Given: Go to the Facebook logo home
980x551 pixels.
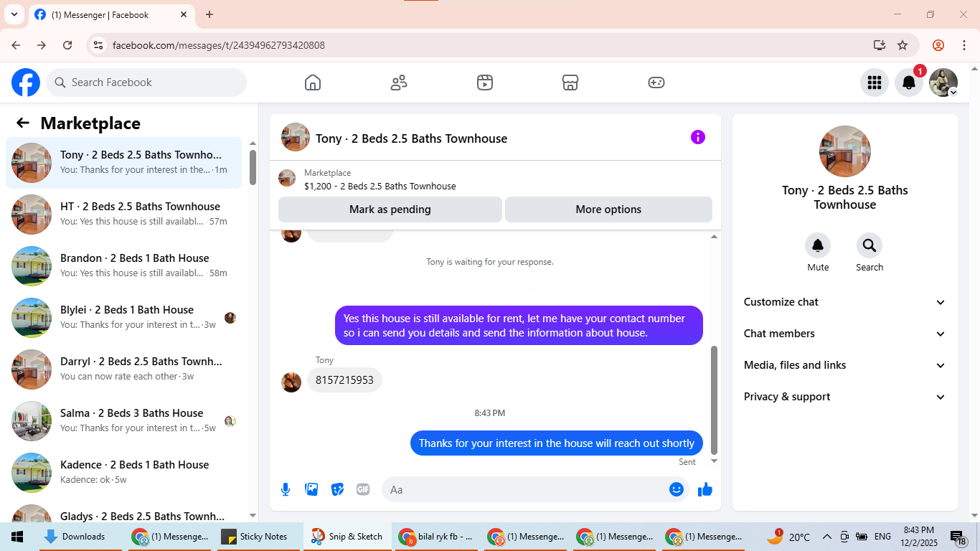Looking at the screenshot, I should pos(26,83).
